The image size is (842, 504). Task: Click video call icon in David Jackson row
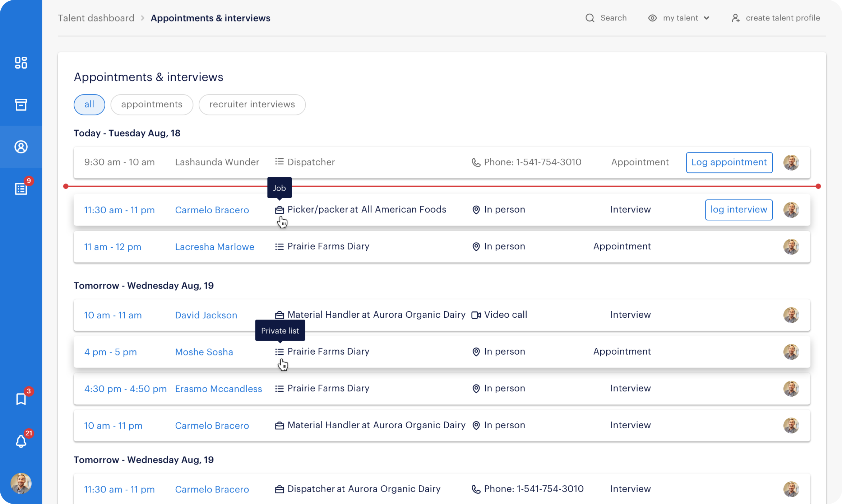(x=476, y=315)
